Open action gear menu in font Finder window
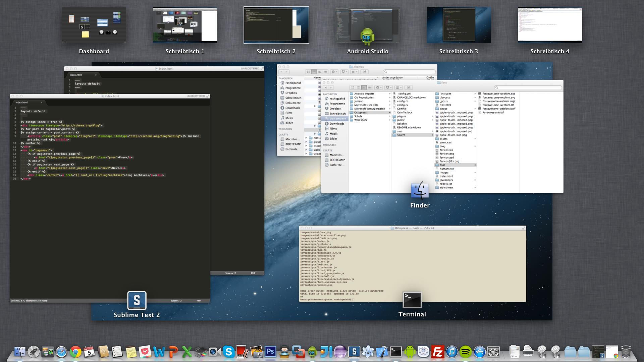The height and width of the screenshot is (362, 644). pos(379,87)
